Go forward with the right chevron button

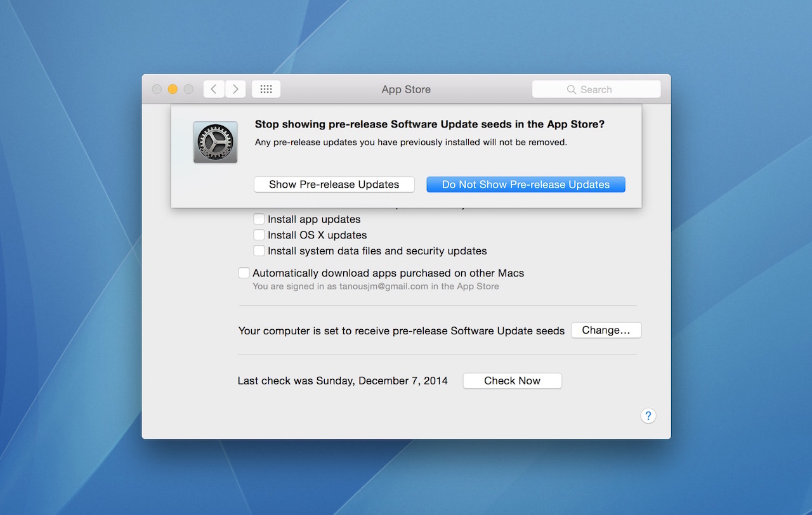235,89
